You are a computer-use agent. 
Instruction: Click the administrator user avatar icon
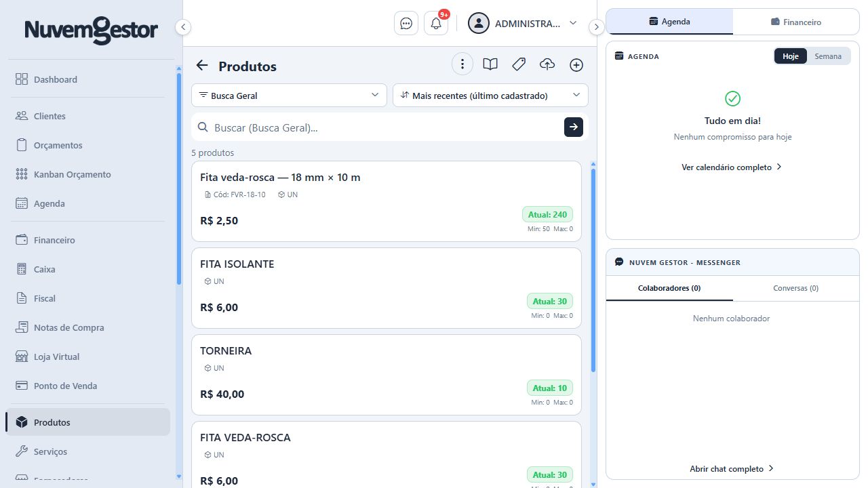479,23
